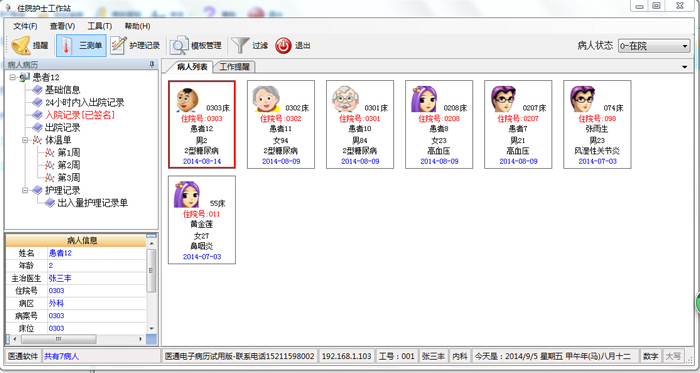Click the 姓名 value 患者12
This screenshot has height=373, width=700.
(x=60, y=253)
